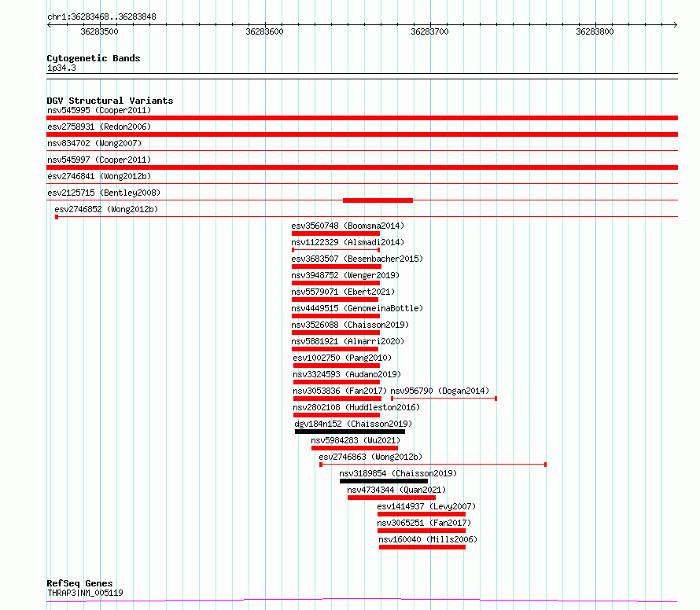Click the chr1:36283468..36283848 range label
This screenshot has width=700, height=610.
click(101, 17)
